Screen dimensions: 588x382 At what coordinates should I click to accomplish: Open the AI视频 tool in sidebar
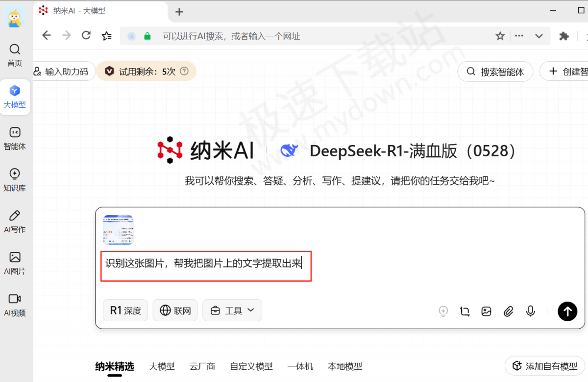15,304
